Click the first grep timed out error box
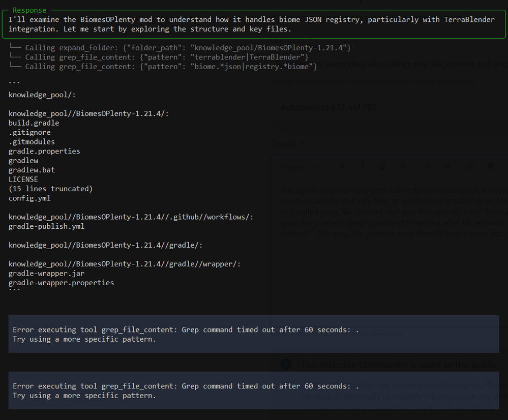This screenshot has height=420, width=508. click(x=254, y=334)
